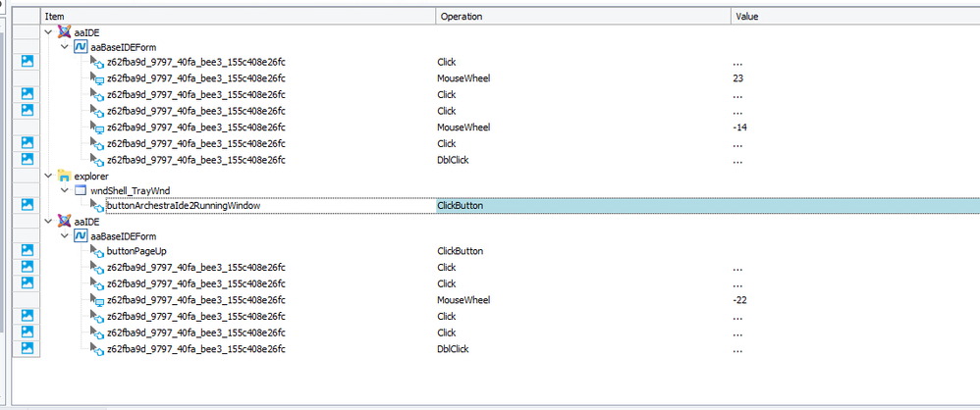The width and height of the screenshot is (980, 410).
Task: Click the icon of the second aaBaseIDEForm node
Action: point(81,236)
